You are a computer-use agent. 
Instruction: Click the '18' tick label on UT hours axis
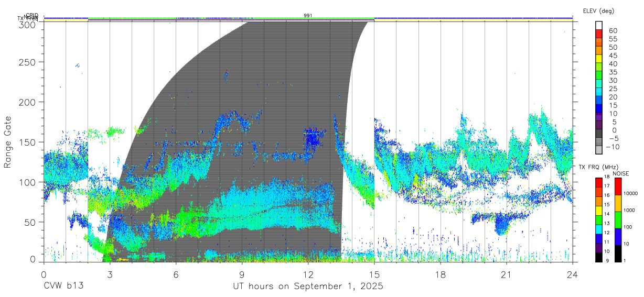(440, 274)
